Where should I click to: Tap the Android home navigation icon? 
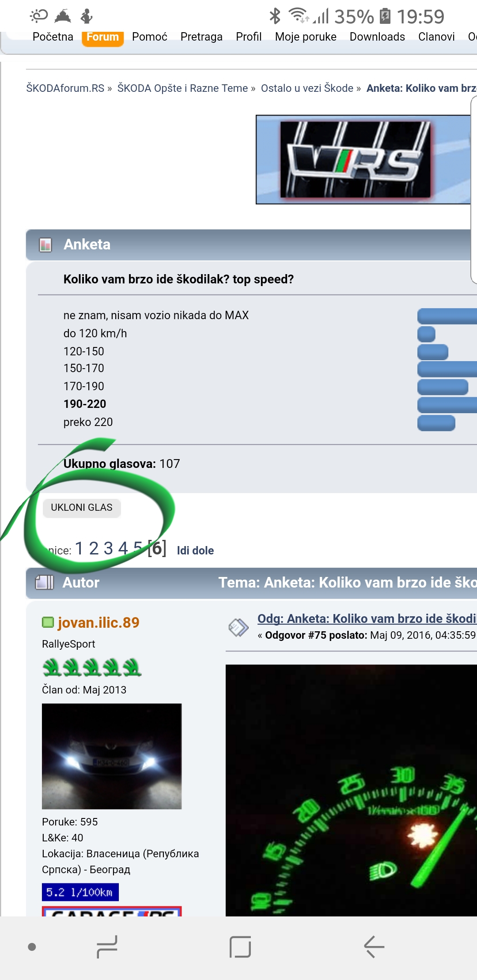point(107,947)
